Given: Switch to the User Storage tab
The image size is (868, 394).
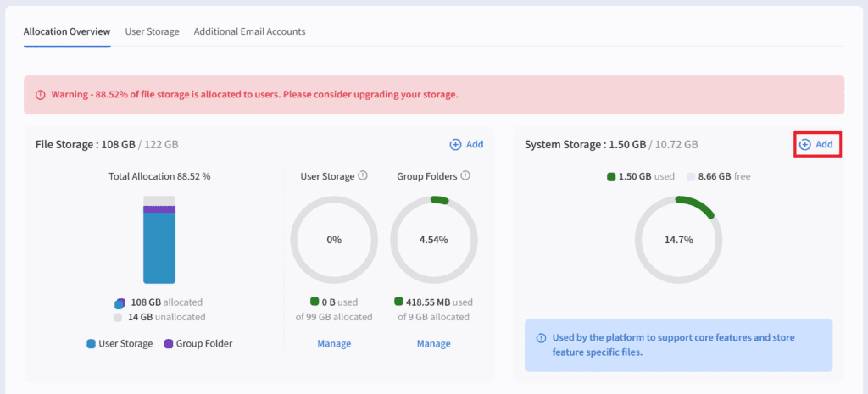Looking at the screenshot, I should click(x=152, y=31).
